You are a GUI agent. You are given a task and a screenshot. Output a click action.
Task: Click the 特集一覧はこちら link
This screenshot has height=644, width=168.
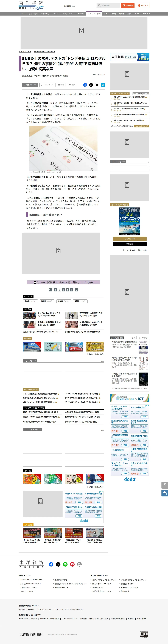click(x=95, y=354)
